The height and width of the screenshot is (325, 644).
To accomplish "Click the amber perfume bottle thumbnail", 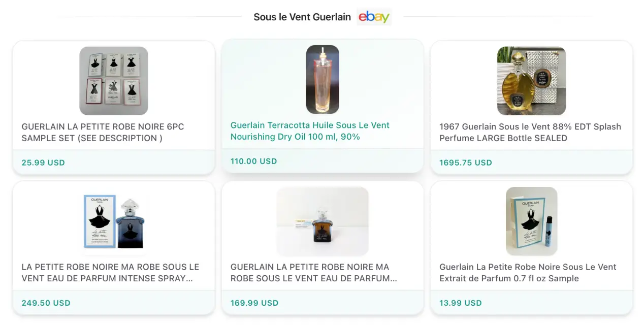I will (x=323, y=221).
